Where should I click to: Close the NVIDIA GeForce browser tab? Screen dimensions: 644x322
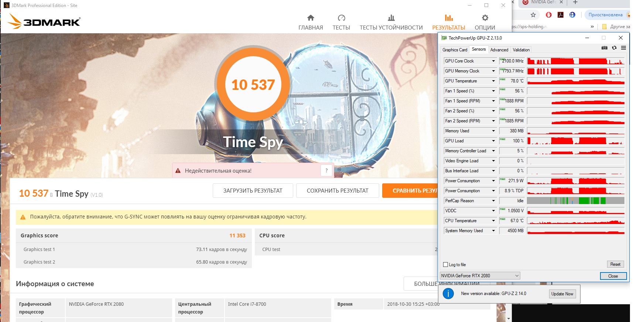pos(561,2)
